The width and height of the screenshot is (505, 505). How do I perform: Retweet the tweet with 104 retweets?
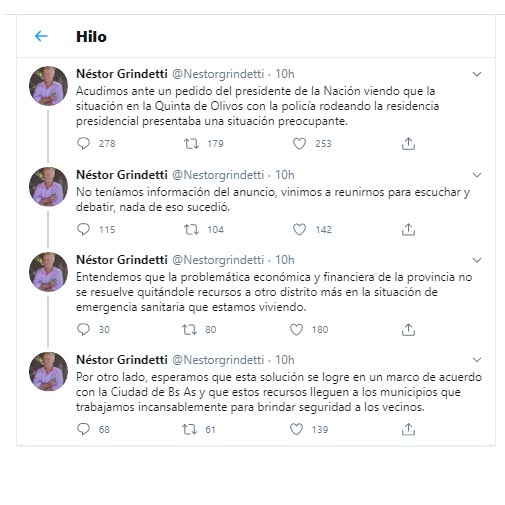[191, 229]
